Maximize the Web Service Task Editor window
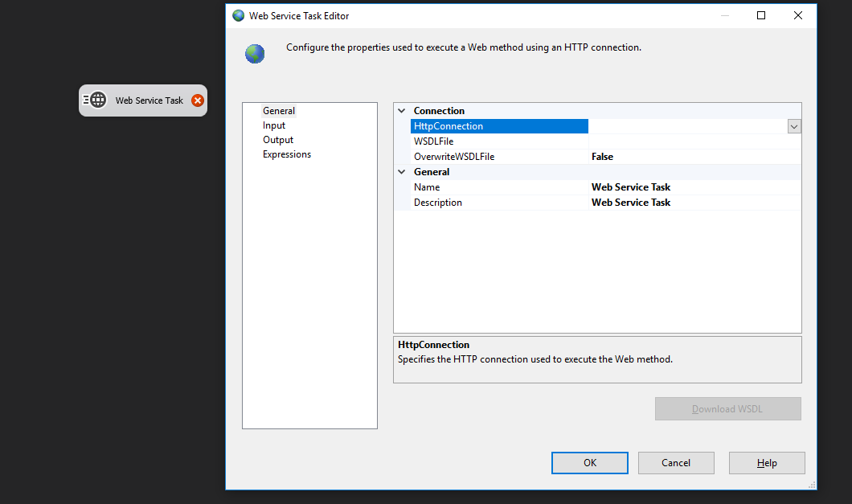852x504 pixels. pyautogui.click(x=761, y=15)
